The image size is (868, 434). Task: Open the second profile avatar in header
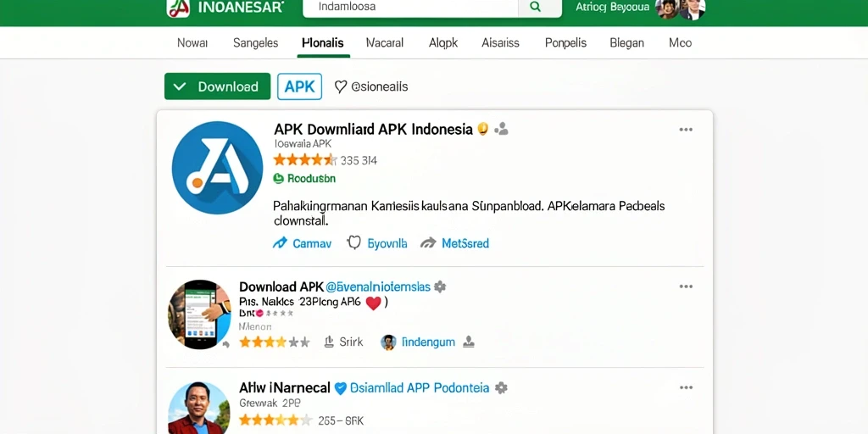point(693,8)
